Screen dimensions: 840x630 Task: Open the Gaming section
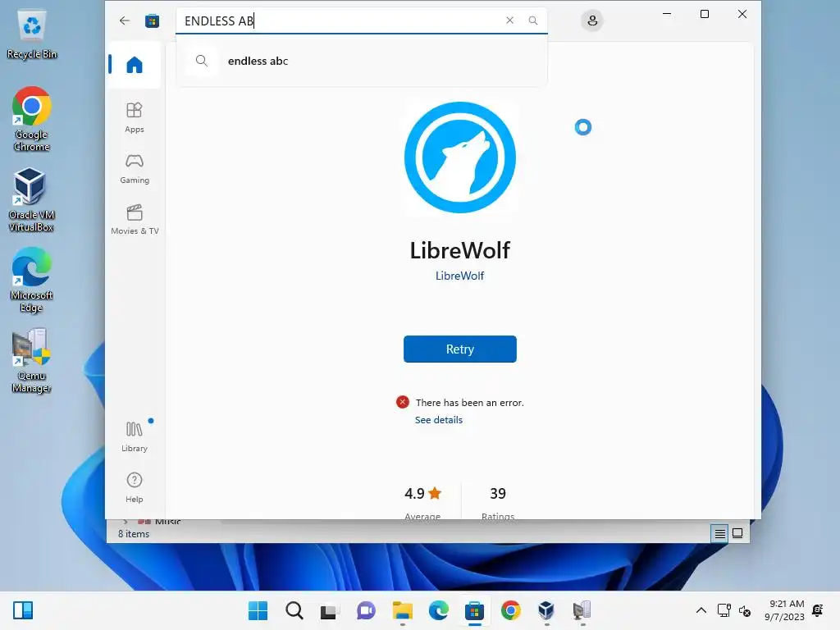tap(135, 168)
